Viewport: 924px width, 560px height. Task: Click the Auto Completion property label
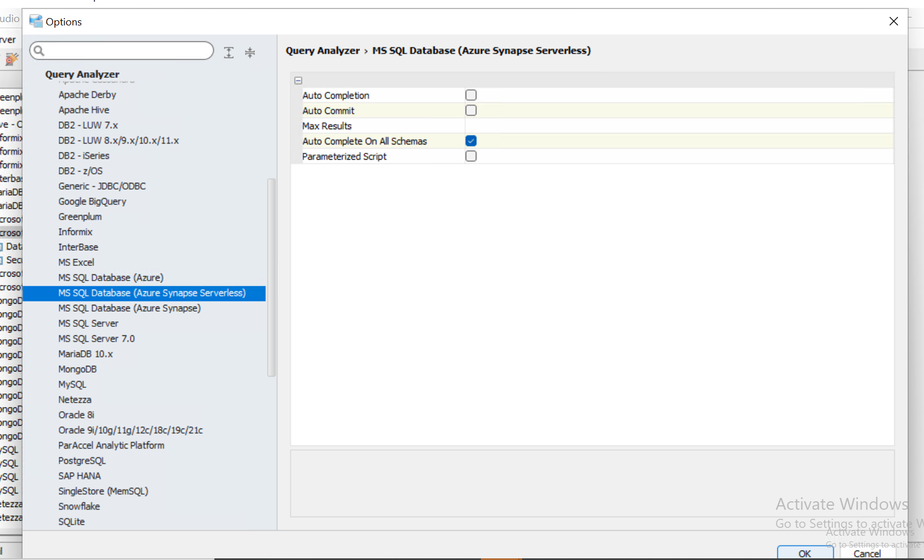(x=336, y=95)
